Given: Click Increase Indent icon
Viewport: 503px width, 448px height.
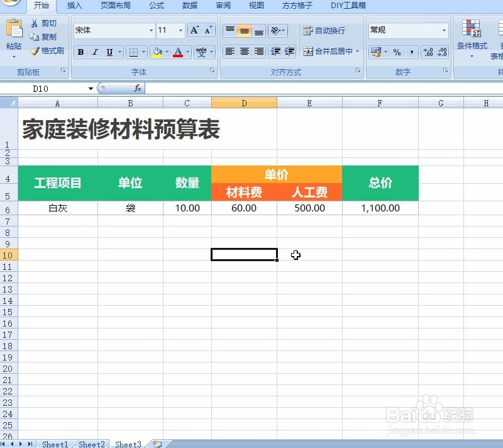Looking at the screenshot, I should click(x=290, y=52).
